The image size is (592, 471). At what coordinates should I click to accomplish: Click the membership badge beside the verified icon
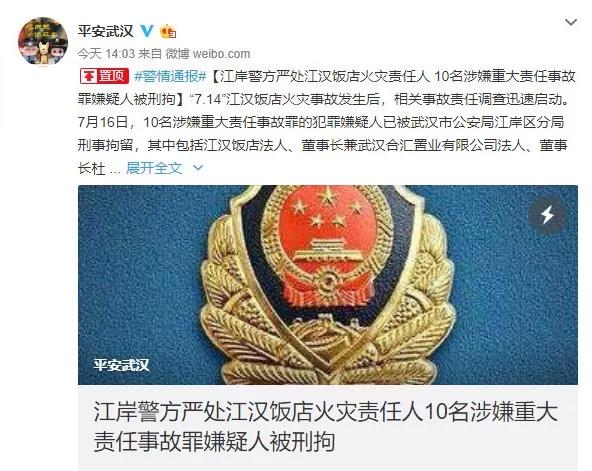pyautogui.click(x=168, y=31)
